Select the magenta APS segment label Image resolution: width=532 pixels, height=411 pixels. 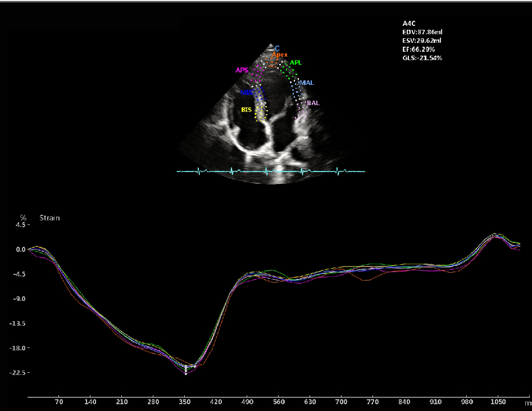click(x=242, y=70)
